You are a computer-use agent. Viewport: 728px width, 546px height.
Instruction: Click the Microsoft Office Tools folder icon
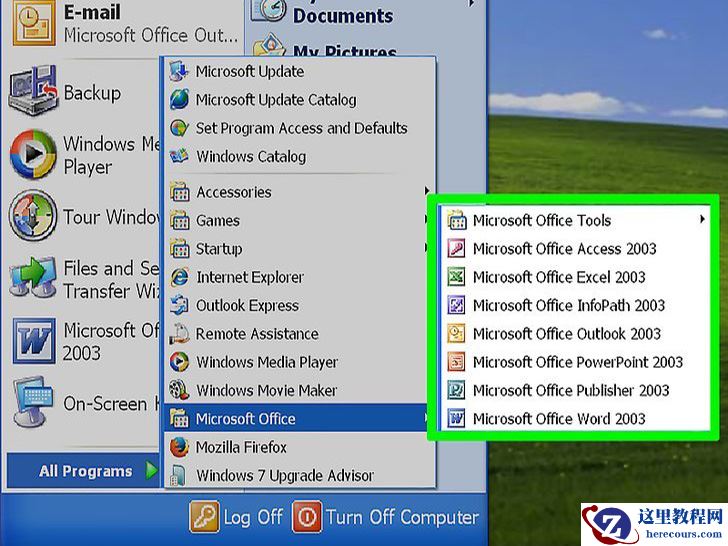click(456, 220)
